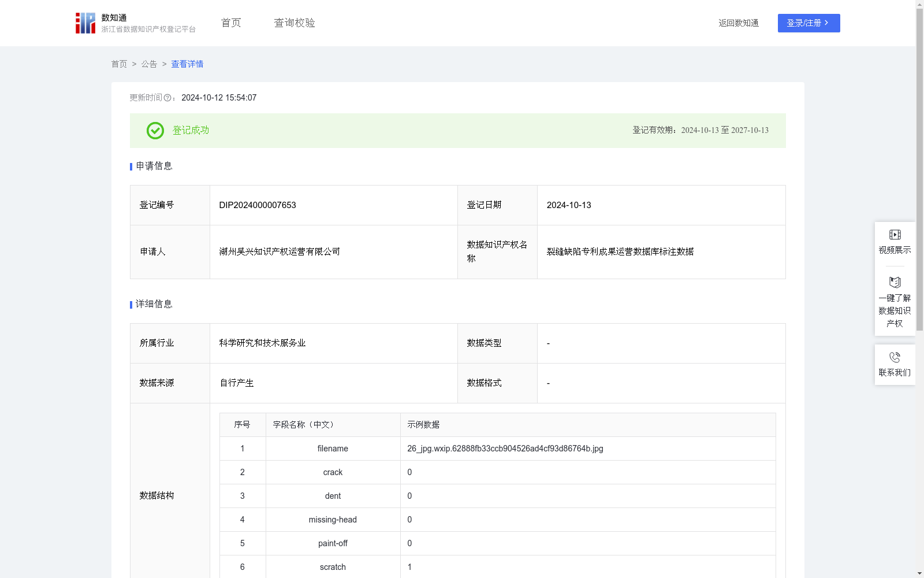Image resolution: width=924 pixels, height=578 pixels.
Task: Click the 联系我们 phone icon
Action: coord(895,357)
